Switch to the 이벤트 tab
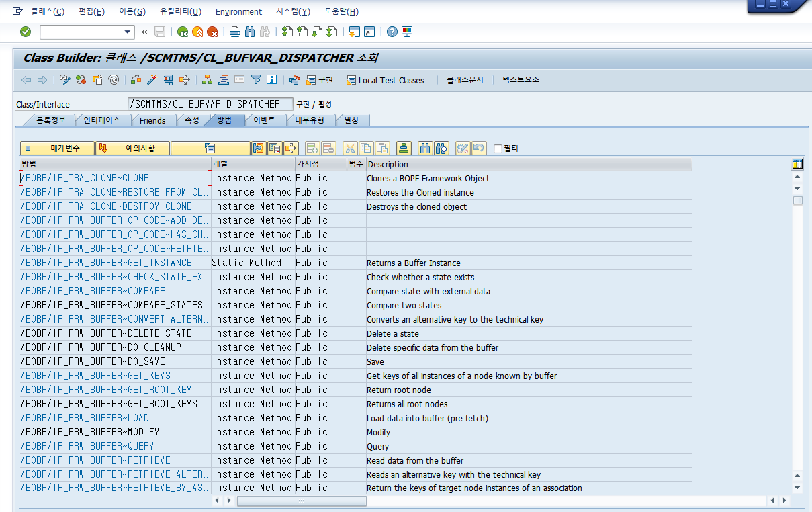The image size is (812, 512). pyautogui.click(x=264, y=120)
